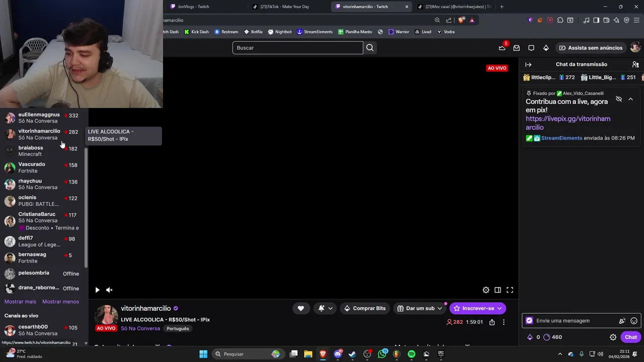
Task: Switch to Mec casal TikTok tab
Action: (x=454, y=7)
